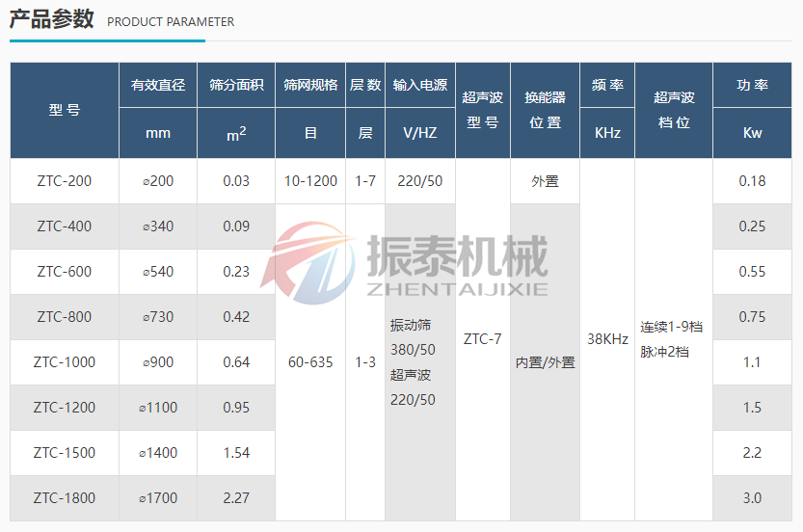Select the 功率 column header
The height and width of the screenshot is (532, 803).
752,86
